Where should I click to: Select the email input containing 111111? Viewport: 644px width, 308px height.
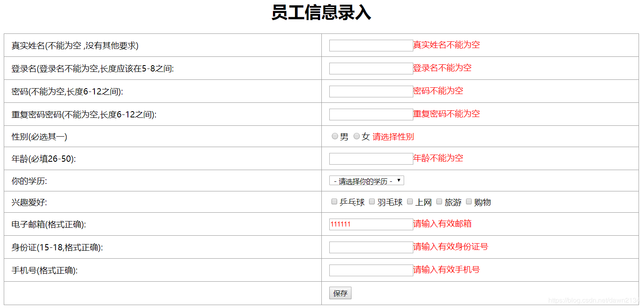coord(370,224)
